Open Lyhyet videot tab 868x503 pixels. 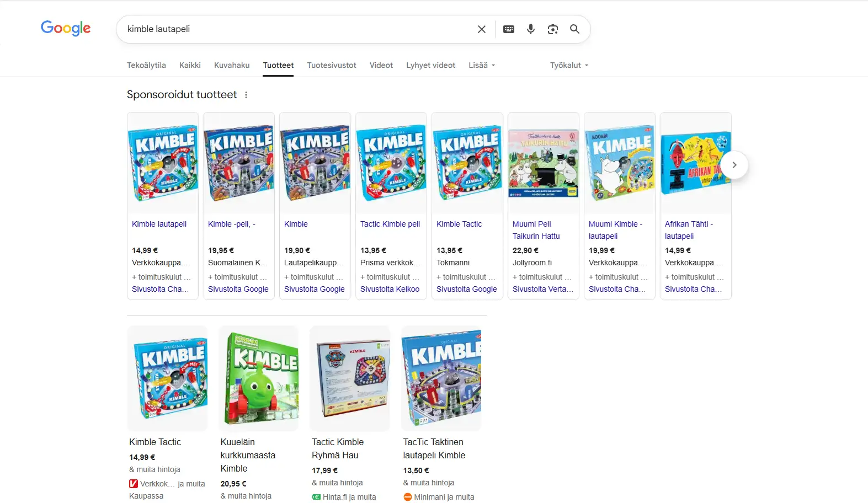(x=431, y=65)
